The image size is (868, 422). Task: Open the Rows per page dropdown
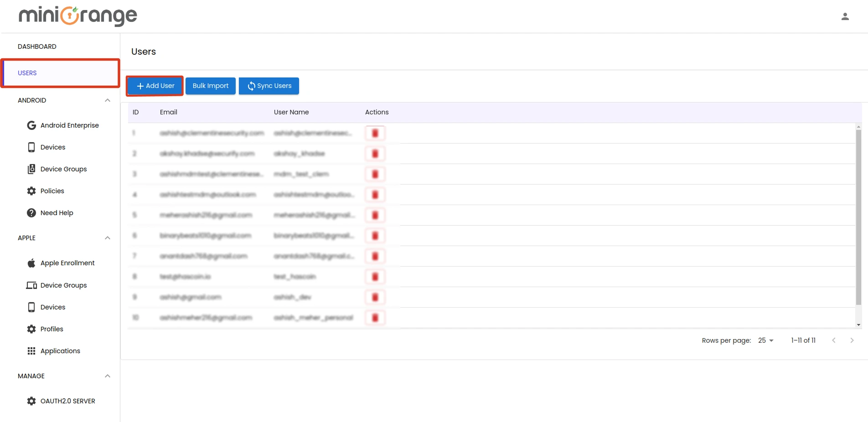point(765,340)
